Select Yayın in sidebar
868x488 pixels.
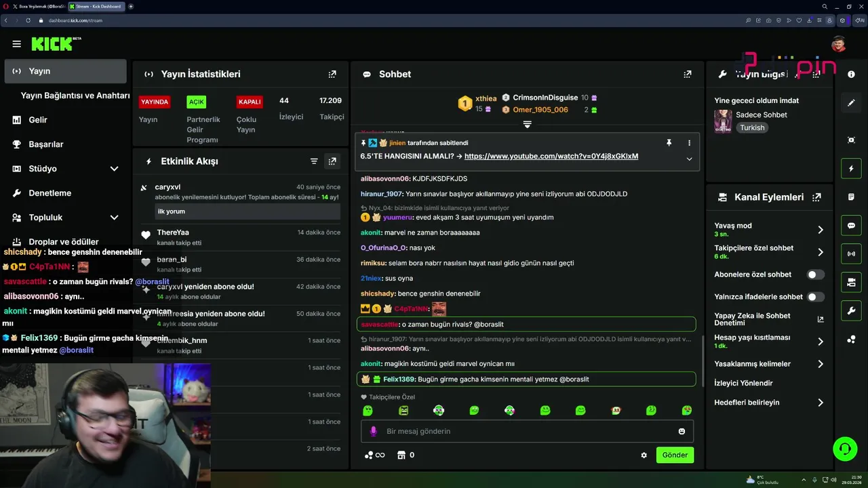(65, 71)
